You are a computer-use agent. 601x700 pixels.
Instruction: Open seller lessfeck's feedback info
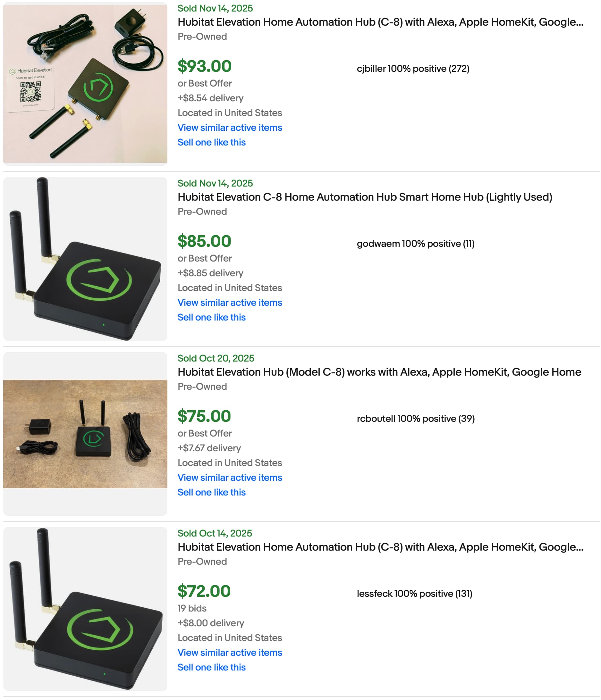(414, 594)
